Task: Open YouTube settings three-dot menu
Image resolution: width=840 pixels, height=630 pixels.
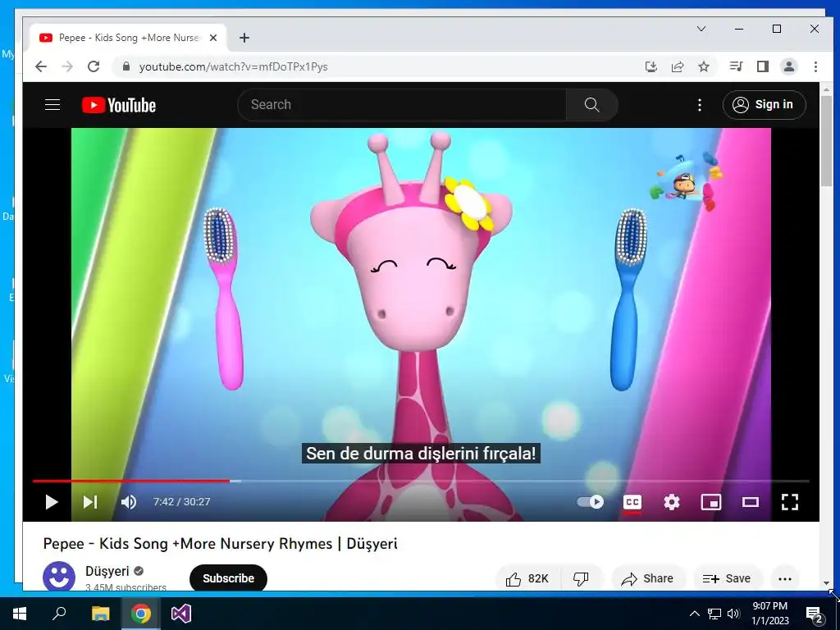Action: tap(699, 104)
